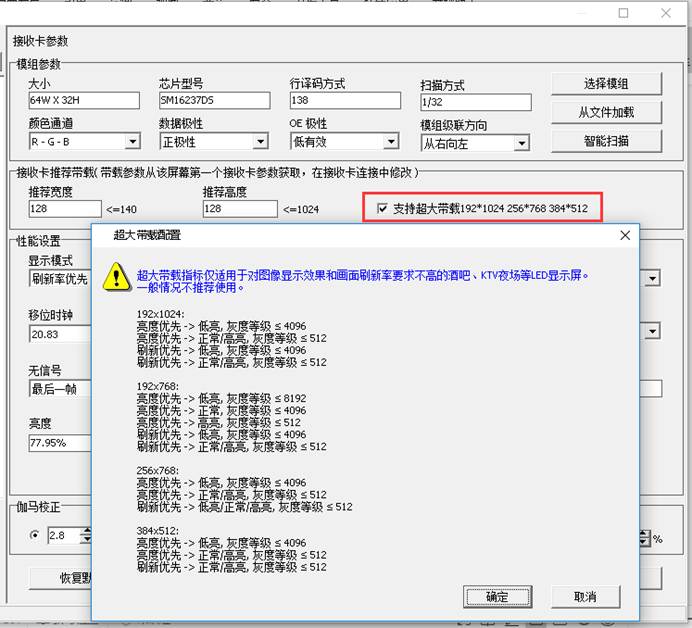This screenshot has width=692, height=628.
Task: Click the gamma value 2.8 spinner arrows
Action: (x=85, y=536)
